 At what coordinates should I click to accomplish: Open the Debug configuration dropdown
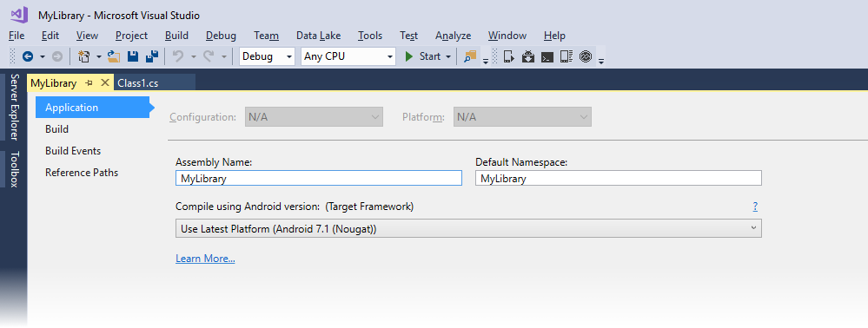tap(267, 56)
